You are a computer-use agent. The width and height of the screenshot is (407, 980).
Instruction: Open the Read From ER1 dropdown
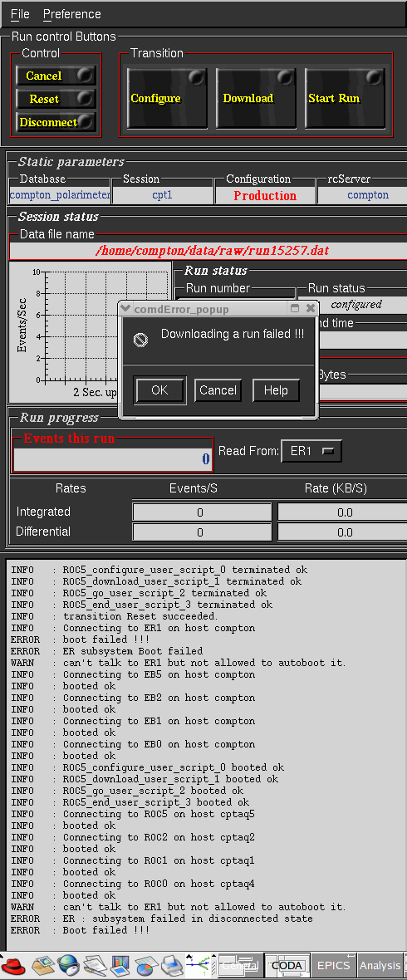(311, 451)
